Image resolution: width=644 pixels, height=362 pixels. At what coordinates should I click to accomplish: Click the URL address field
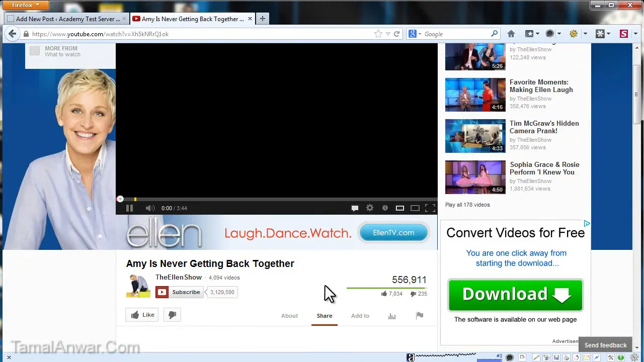(201, 34)
